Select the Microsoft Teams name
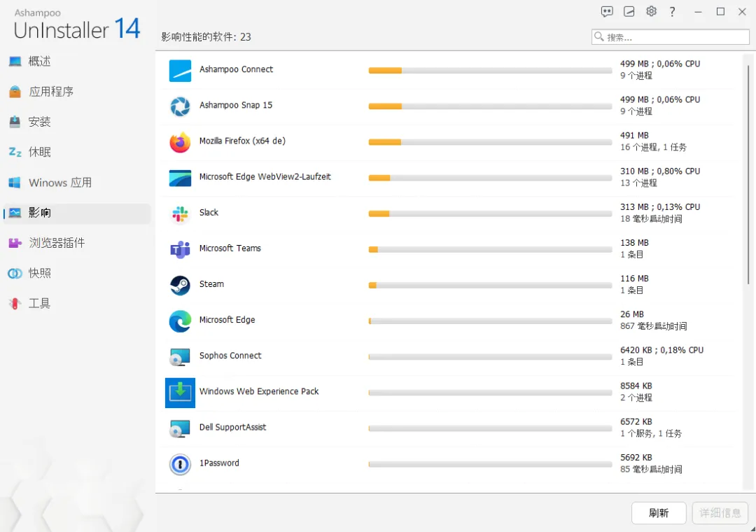 click(x=230, y=248)
